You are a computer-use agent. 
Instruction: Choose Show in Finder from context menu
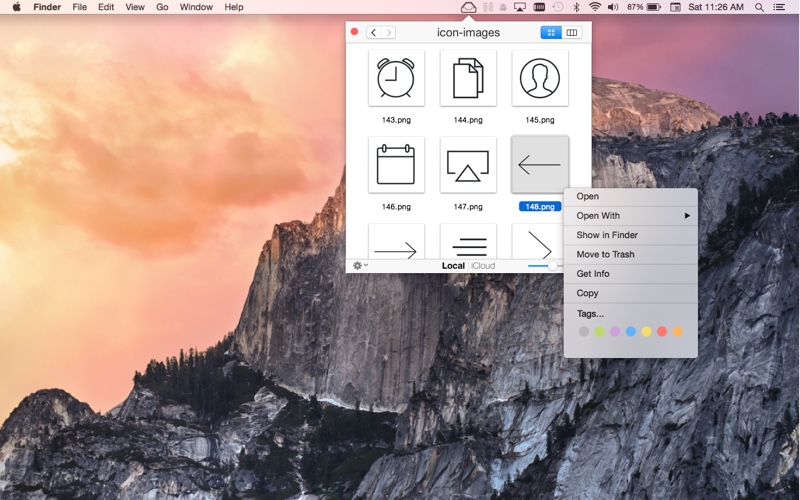[607, 235]
